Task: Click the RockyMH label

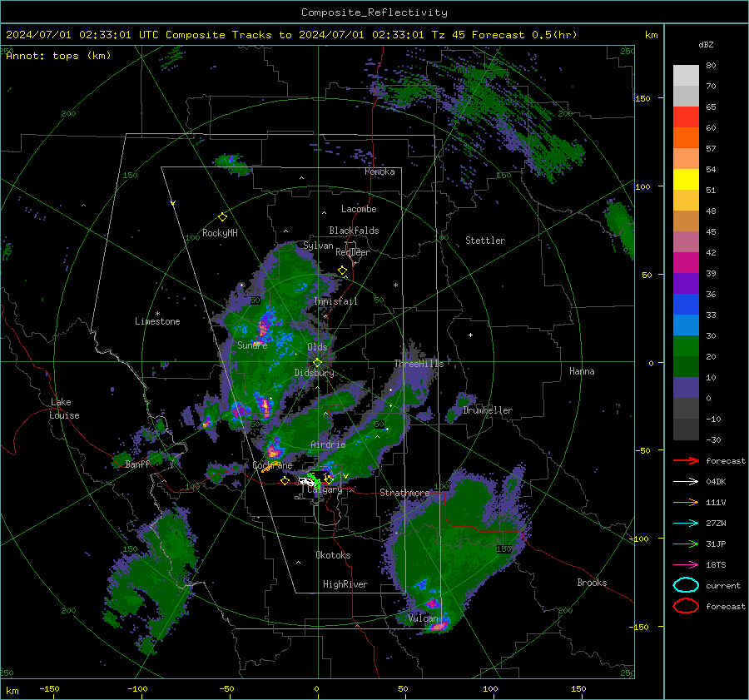Action: coord(220,233)
